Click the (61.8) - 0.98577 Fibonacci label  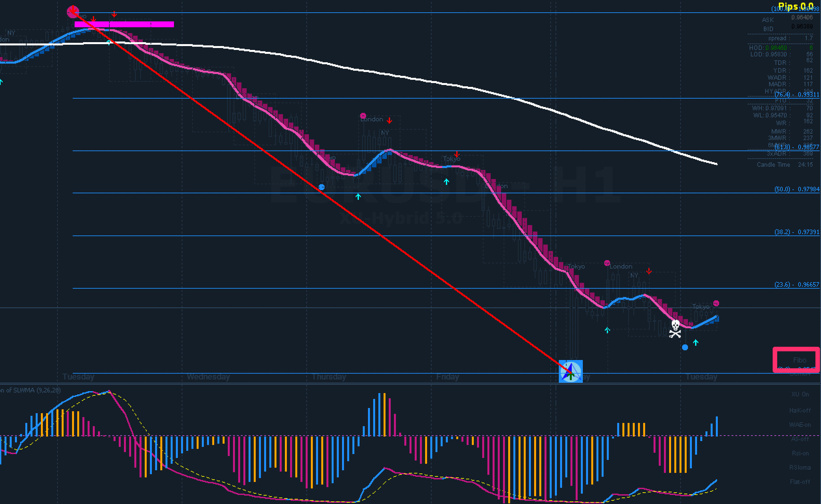click(x=797, y=147)
